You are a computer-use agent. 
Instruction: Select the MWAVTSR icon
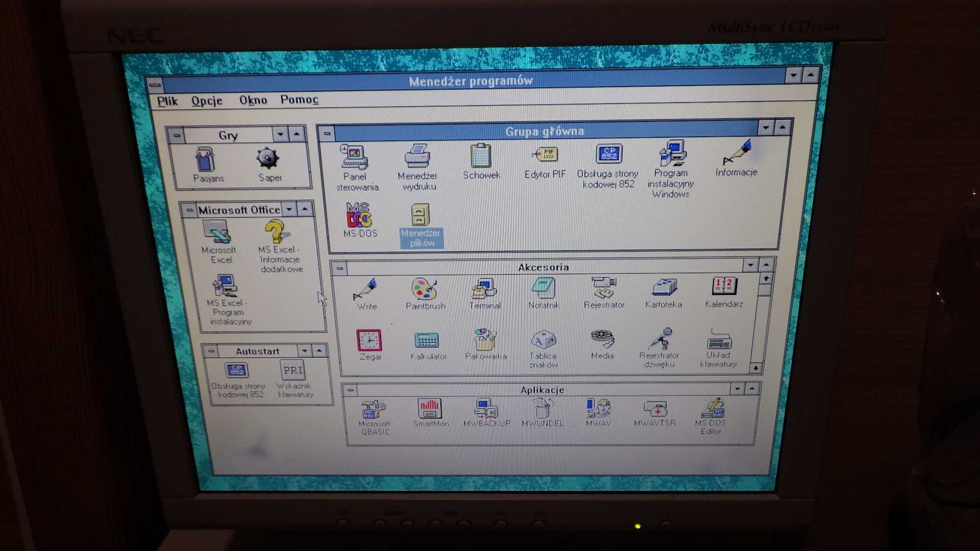(655, 408)
